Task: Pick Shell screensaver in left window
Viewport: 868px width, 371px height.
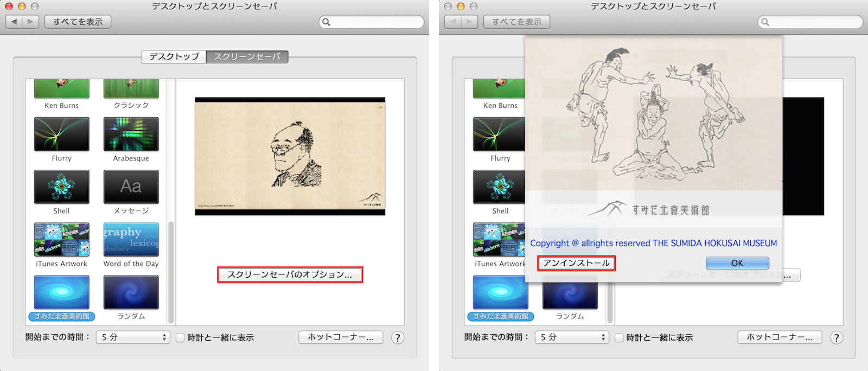Action: click(62, 187)
